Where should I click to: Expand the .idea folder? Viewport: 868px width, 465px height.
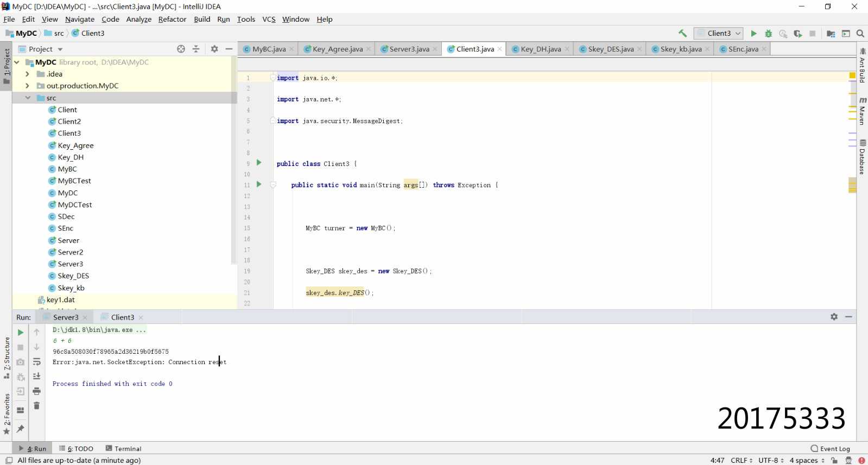pos(27,74)
